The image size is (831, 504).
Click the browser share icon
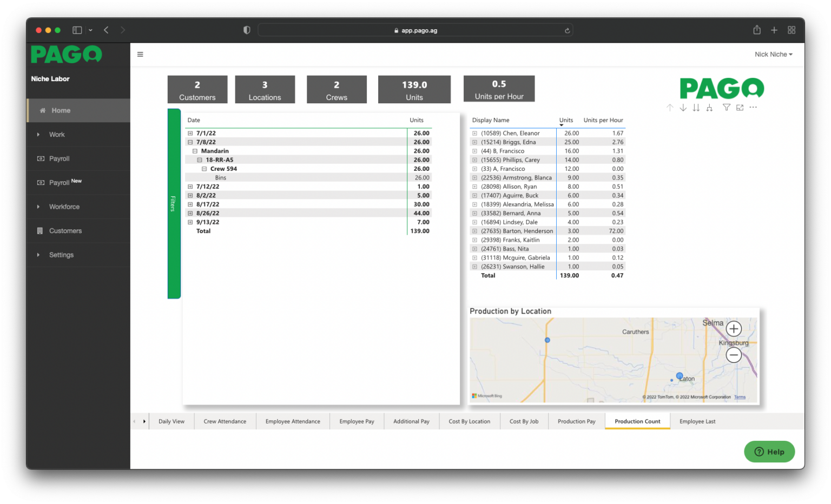757,30
